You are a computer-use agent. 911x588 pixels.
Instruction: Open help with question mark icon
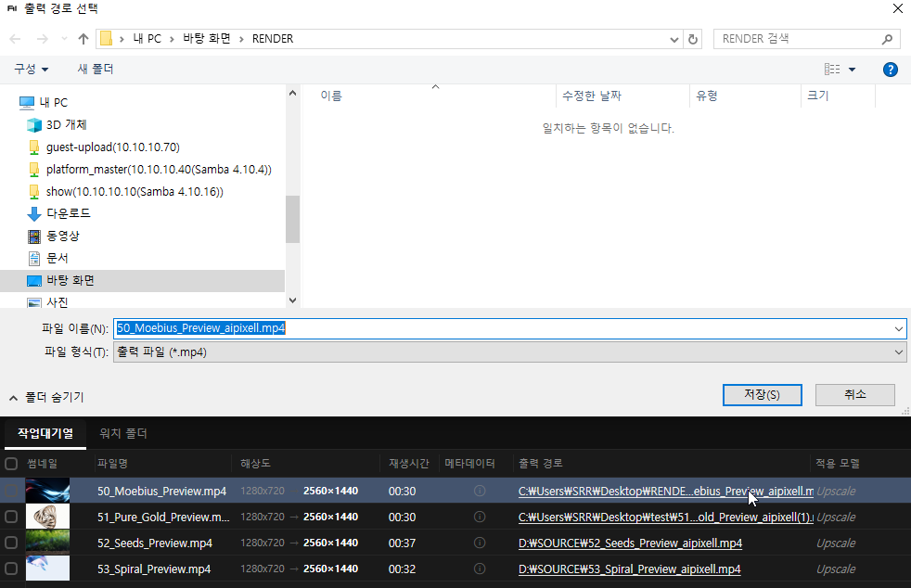click(890, 70)
